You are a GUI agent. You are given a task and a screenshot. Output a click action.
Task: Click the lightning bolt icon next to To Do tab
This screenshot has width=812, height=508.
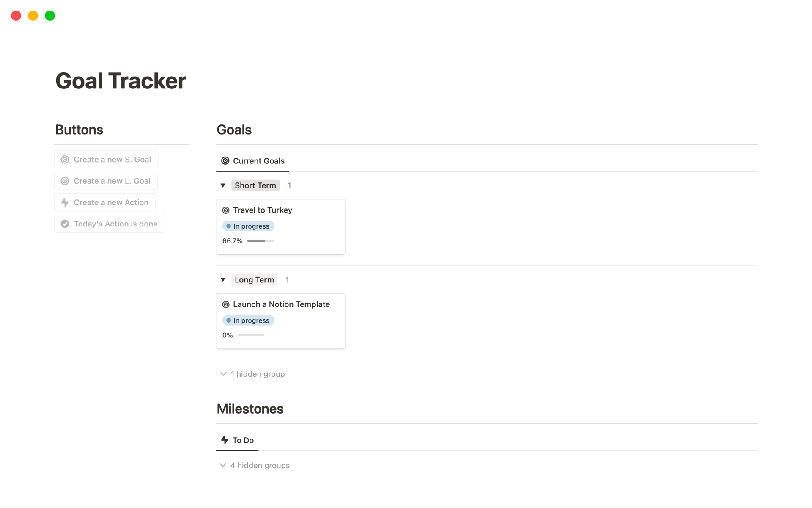click(225, 440)
